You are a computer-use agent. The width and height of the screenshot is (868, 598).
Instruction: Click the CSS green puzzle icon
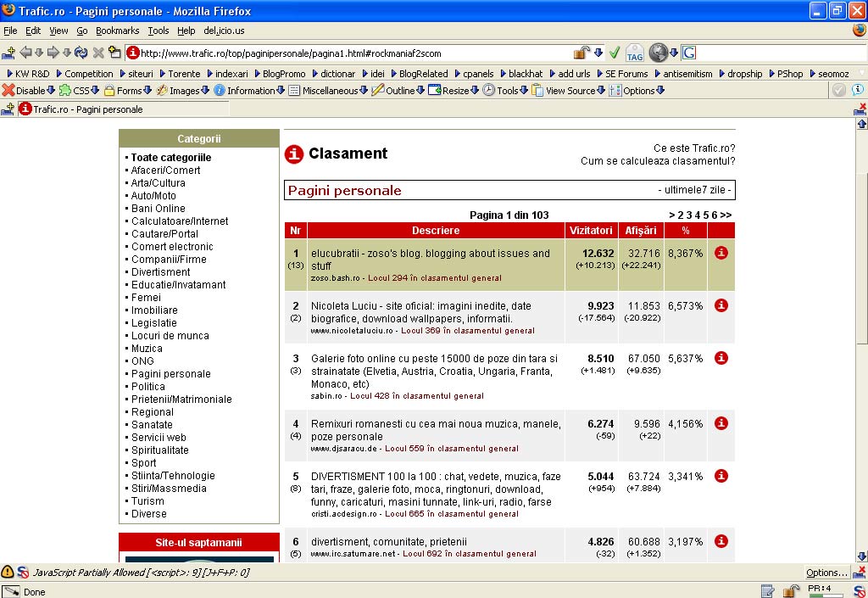65,90
